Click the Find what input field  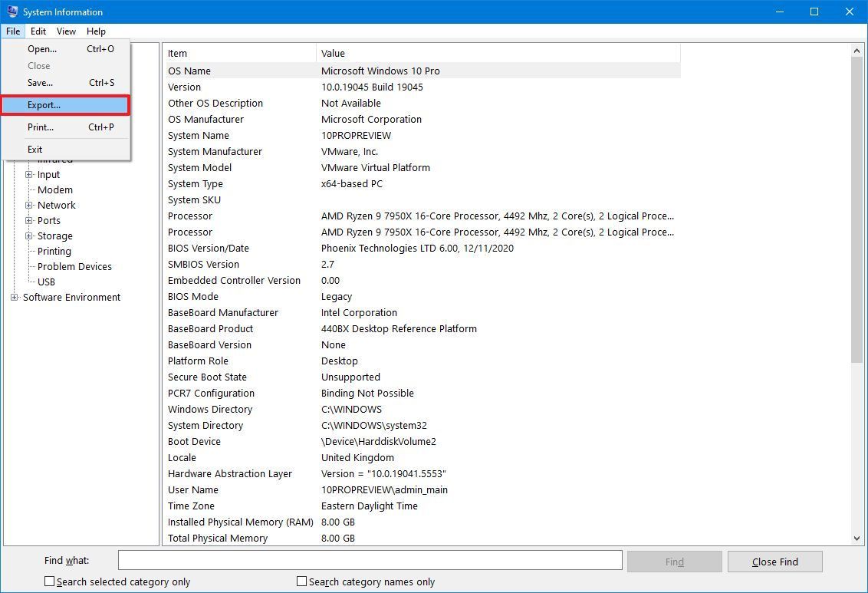tap(370, 560)
